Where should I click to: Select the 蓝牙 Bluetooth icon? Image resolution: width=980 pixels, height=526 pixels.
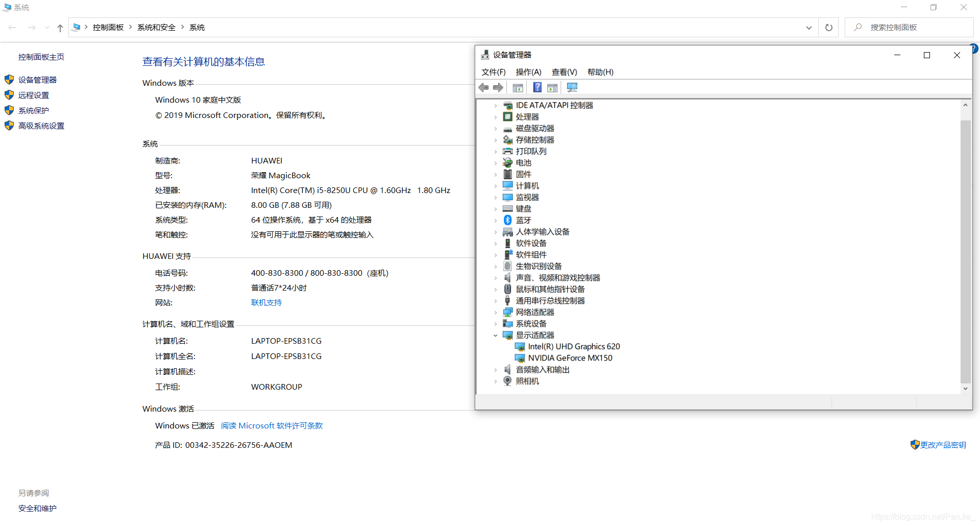tap(507, 220)
